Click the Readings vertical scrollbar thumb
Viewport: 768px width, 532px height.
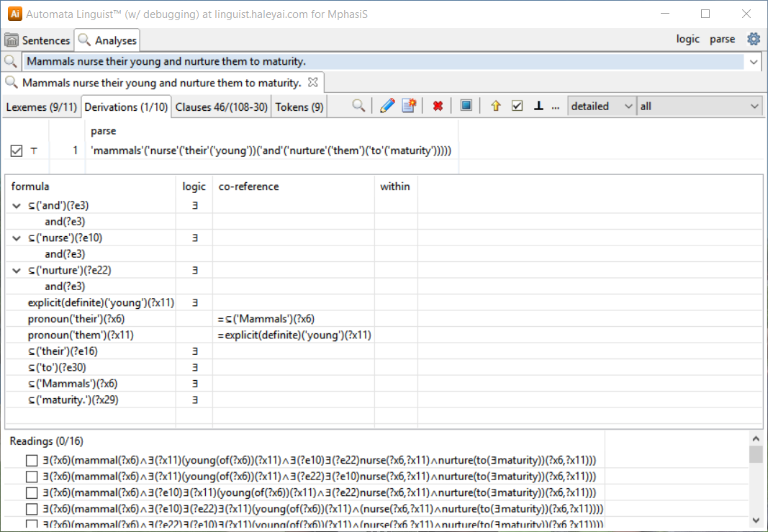coord(756,454)
